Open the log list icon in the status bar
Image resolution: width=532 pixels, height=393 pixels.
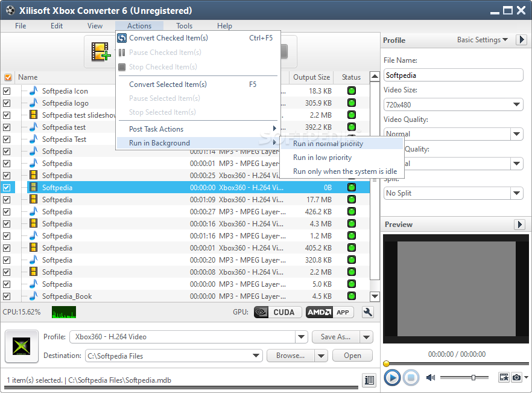[x=369, y=380]
